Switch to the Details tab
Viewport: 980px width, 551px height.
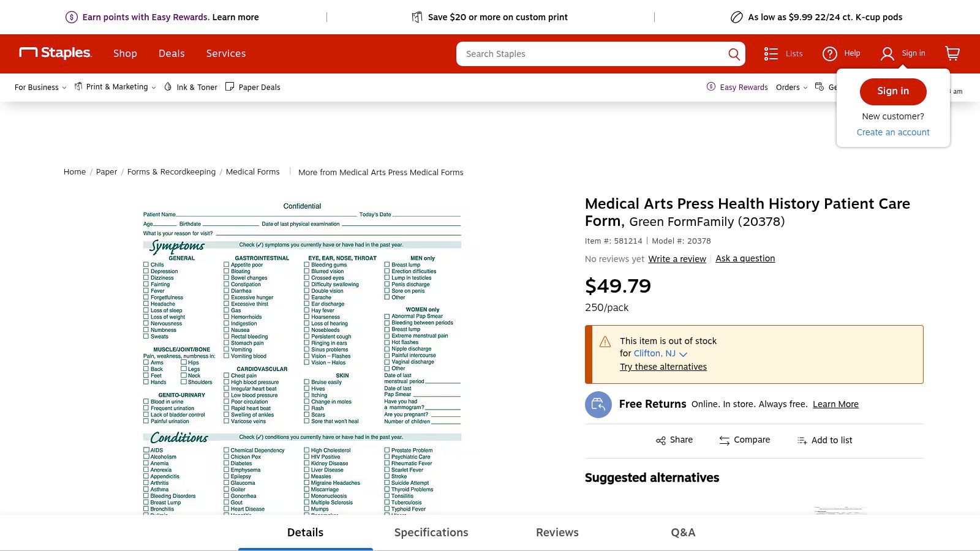pyautogui.click(x=305, y=533)
